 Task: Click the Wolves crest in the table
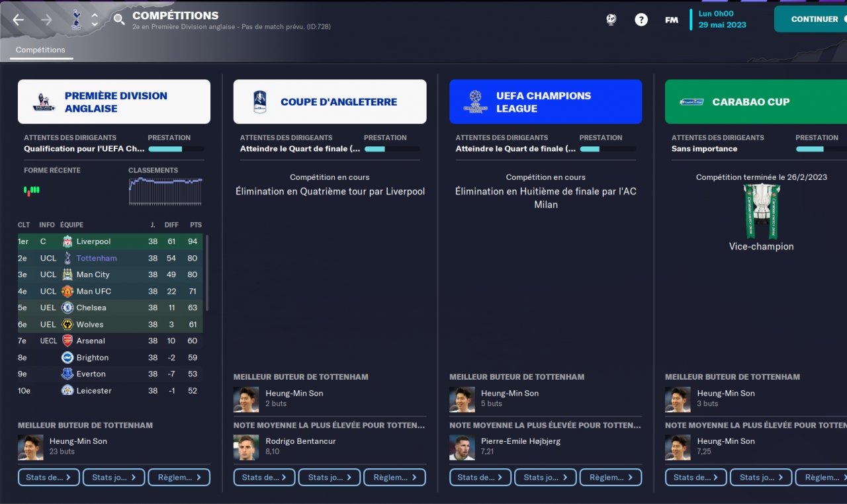tap(67, 324)
